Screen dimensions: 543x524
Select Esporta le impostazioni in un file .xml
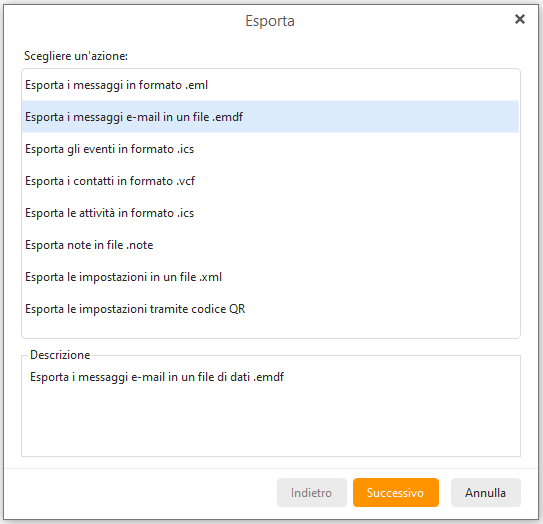270,277
